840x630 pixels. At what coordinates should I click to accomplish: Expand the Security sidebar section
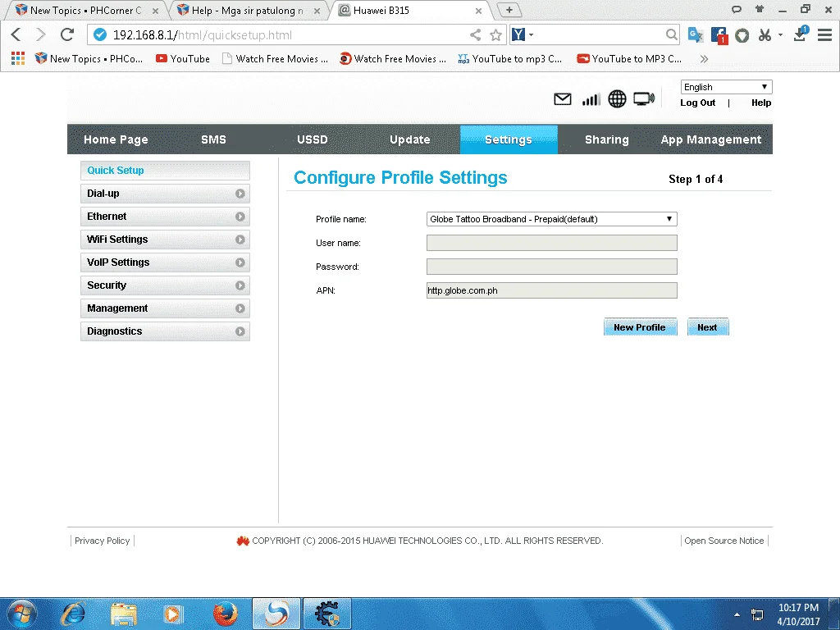tap(165, 285)
